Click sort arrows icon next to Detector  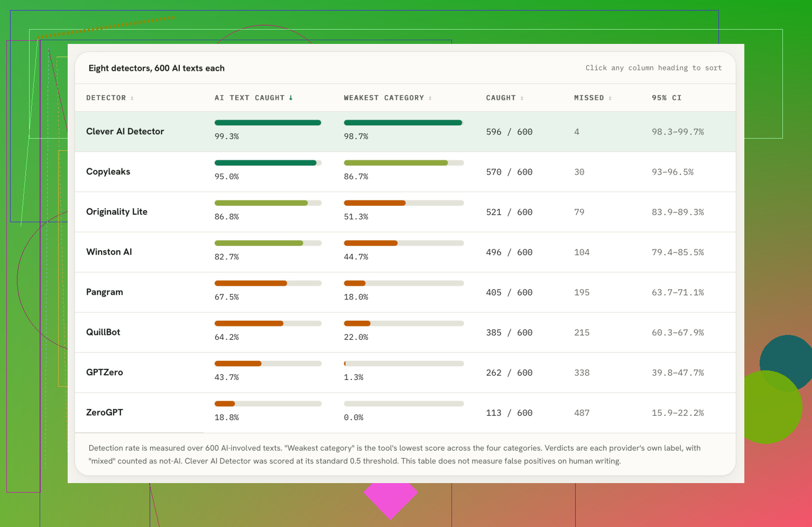click(x=132, y=98)
